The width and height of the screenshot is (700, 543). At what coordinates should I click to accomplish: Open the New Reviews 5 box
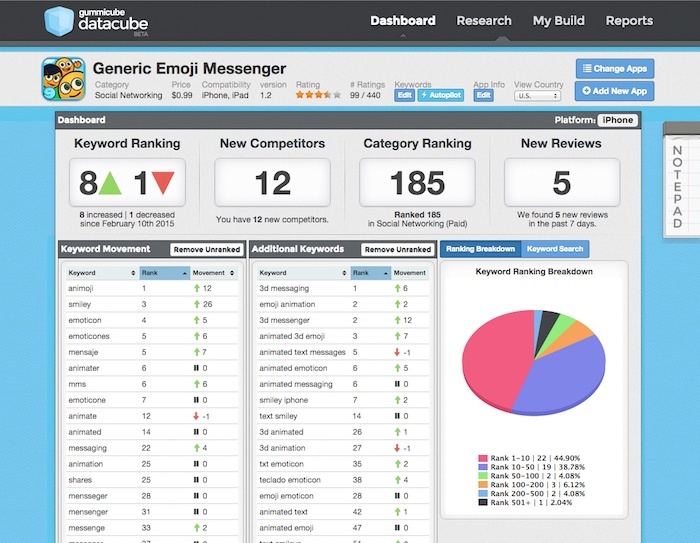click(x=562, y=183)
